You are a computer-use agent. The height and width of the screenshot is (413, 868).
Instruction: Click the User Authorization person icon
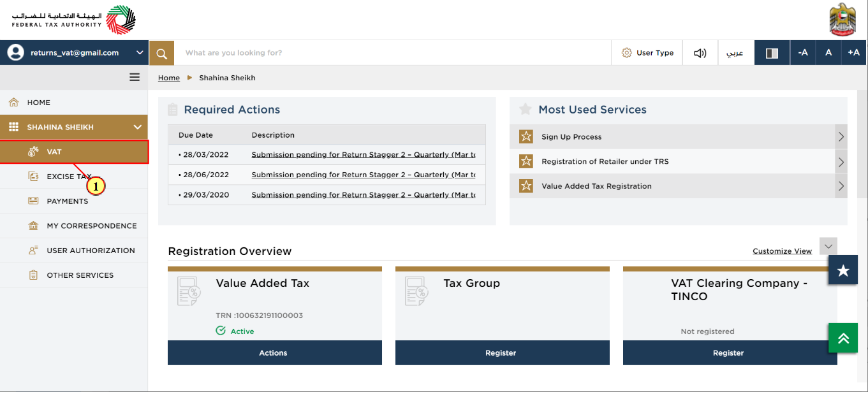click(x=33, y=250)
